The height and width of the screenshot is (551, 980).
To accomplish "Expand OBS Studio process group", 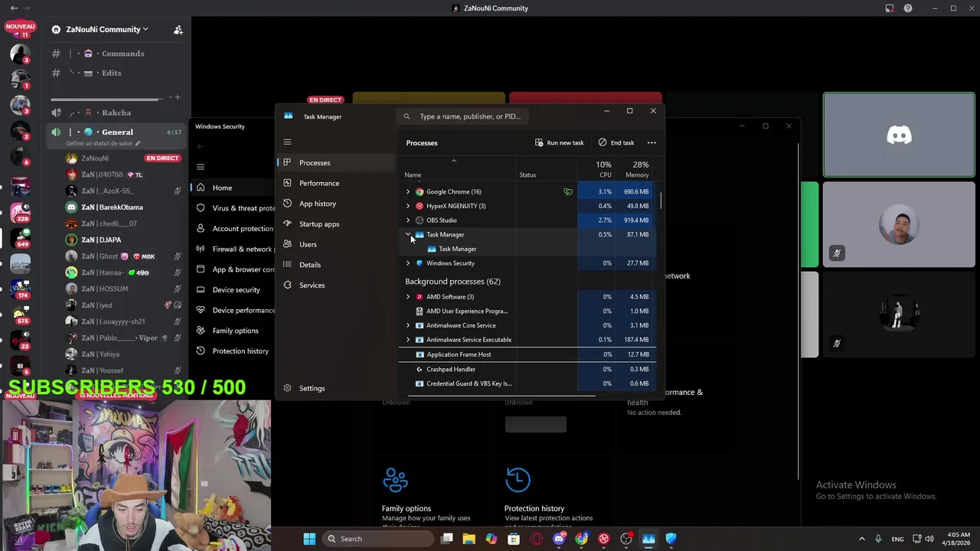I will (x=407, y=220).
